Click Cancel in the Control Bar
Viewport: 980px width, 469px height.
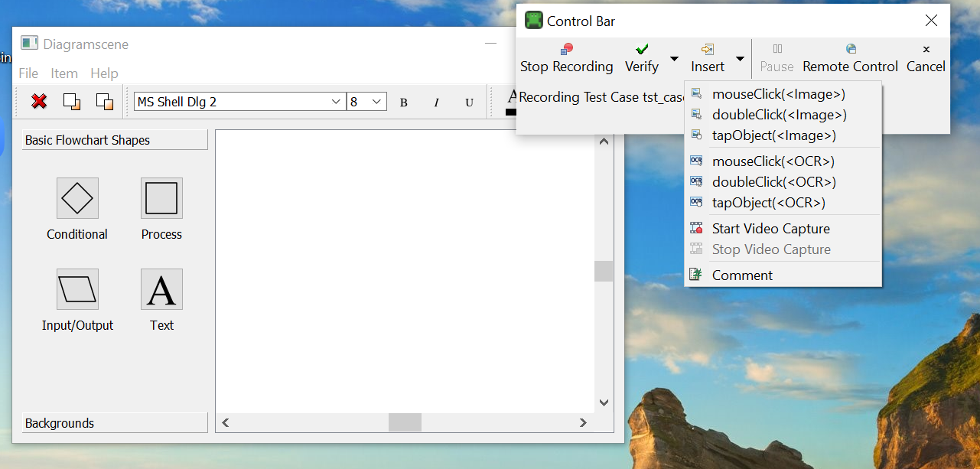926,58
